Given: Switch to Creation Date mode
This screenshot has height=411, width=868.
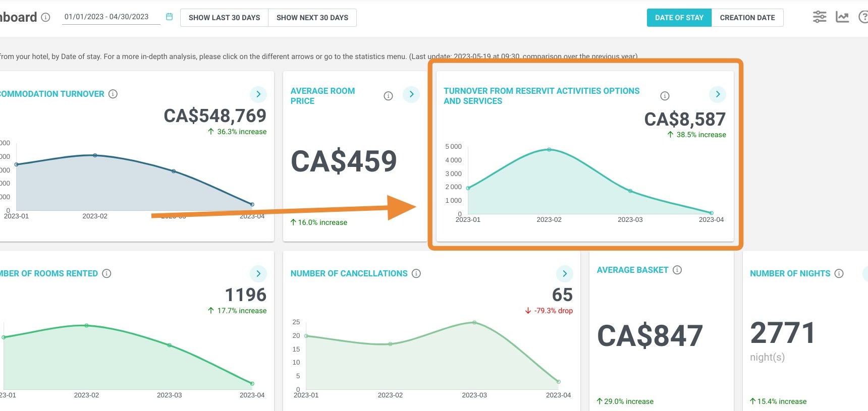Looking at the screenshot, I should point(747,18).
